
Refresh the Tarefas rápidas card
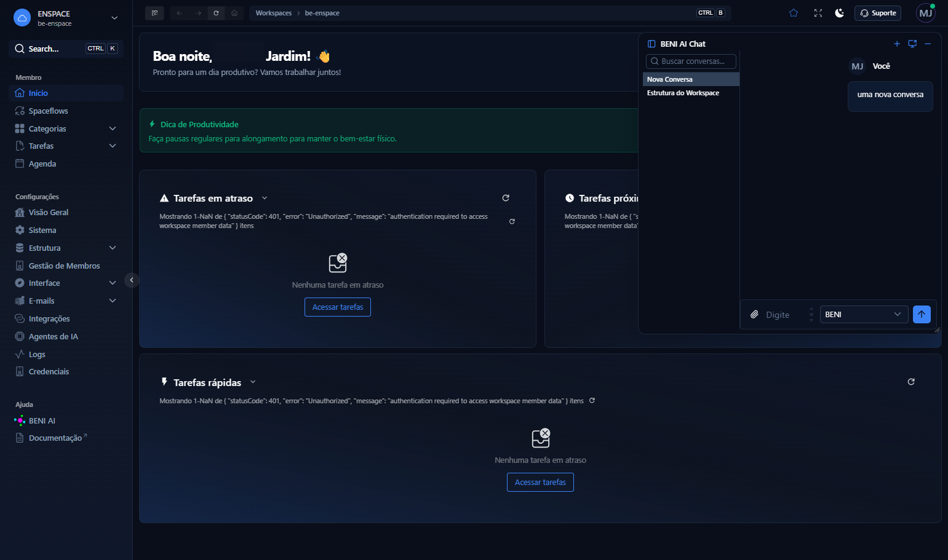(911, 382)
